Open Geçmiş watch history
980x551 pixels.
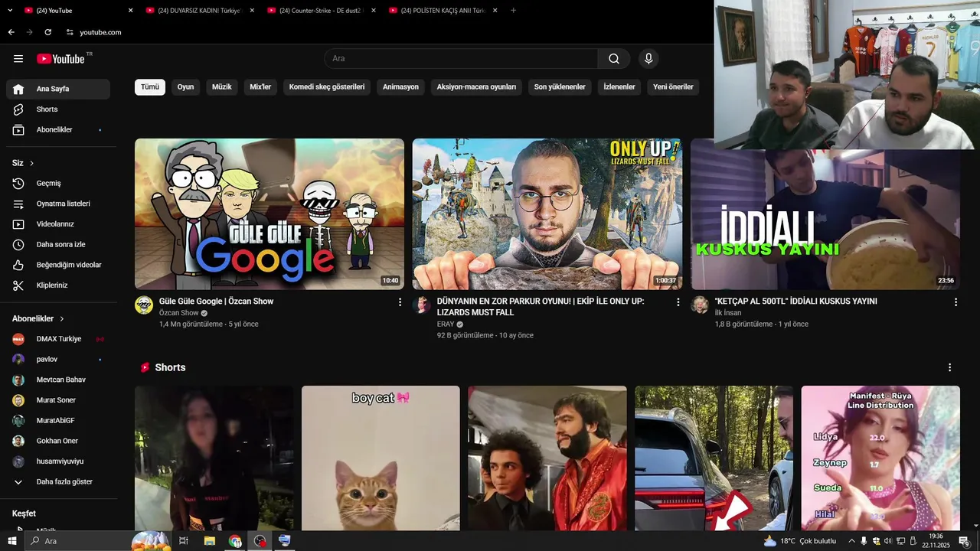point(58,184)
